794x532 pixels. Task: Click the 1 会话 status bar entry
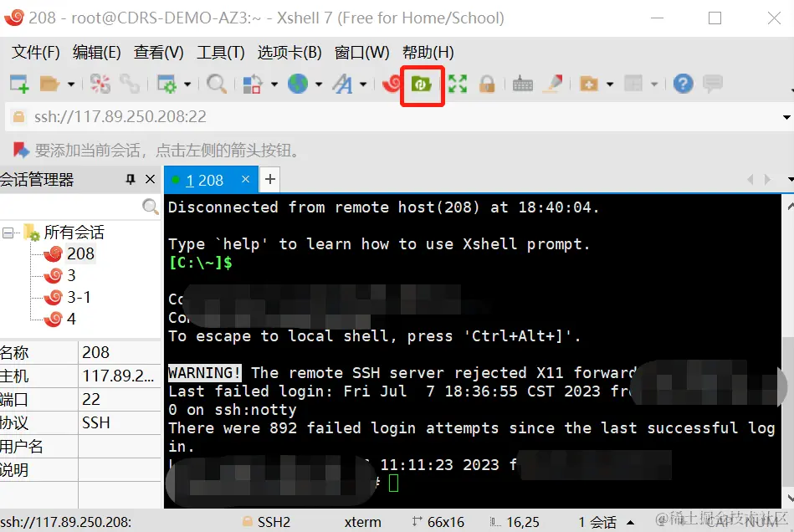[x=597, y=522]
